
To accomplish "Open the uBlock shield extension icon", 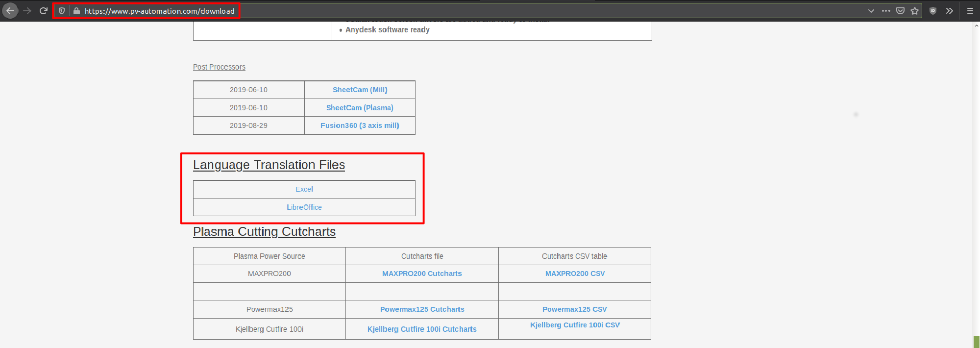I will [x=933, y=11].
